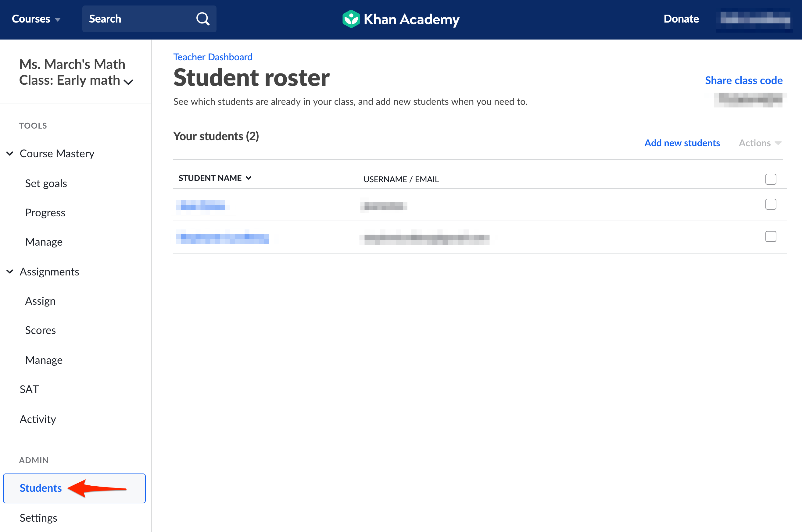Open the Activity tool
The image size is (802, 532).
38,419
